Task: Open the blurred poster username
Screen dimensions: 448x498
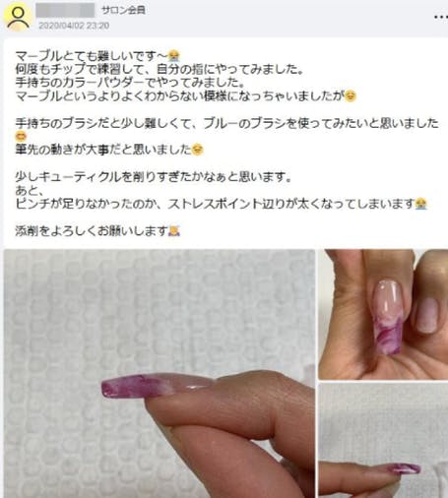Action: (x=65, y=10)
